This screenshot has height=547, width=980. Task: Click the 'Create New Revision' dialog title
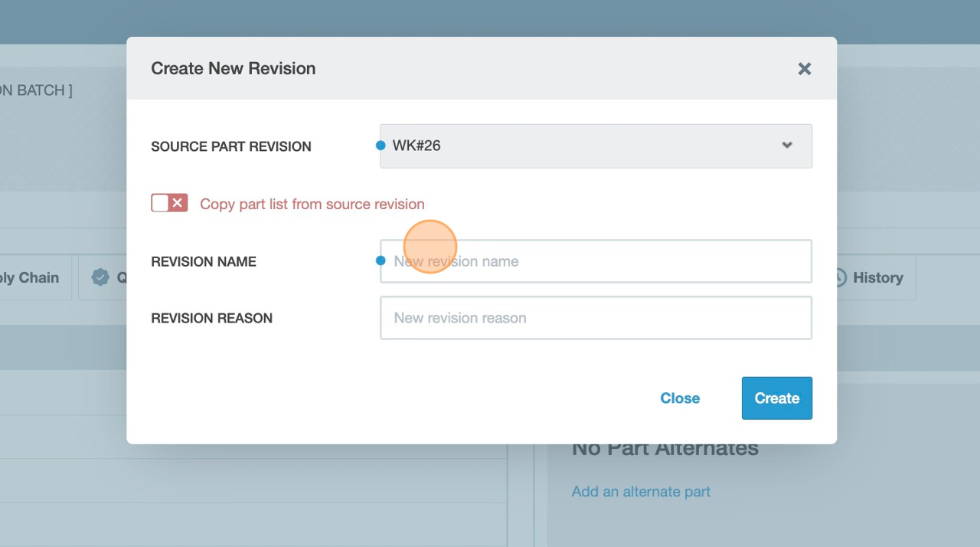tap(234, 68)
